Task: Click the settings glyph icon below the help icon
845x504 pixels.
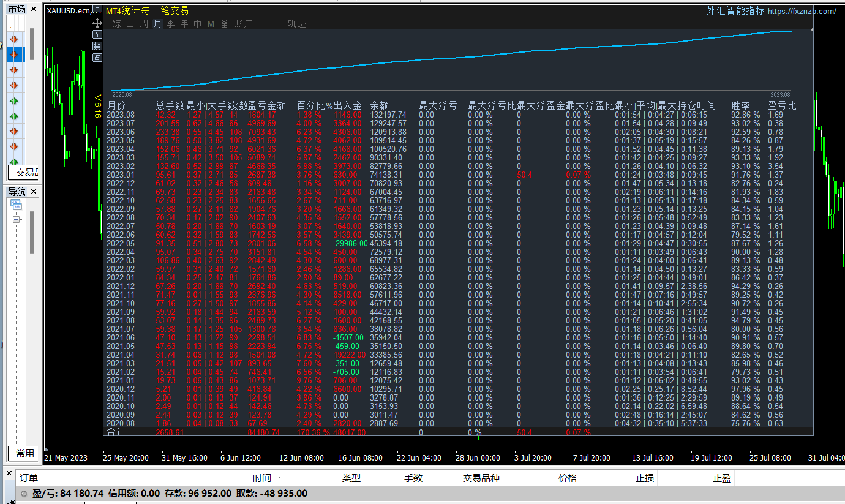Action: 97,46
